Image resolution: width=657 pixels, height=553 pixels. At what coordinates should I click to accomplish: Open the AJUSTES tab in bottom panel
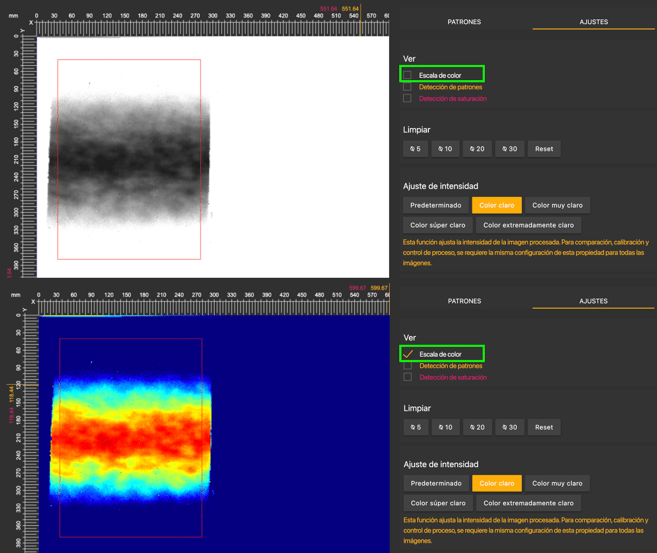[593, 301]
